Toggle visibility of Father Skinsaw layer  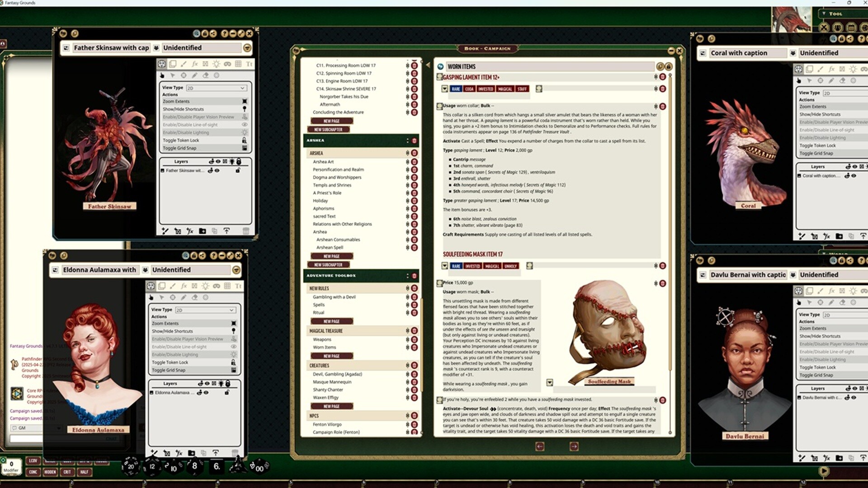217,171
